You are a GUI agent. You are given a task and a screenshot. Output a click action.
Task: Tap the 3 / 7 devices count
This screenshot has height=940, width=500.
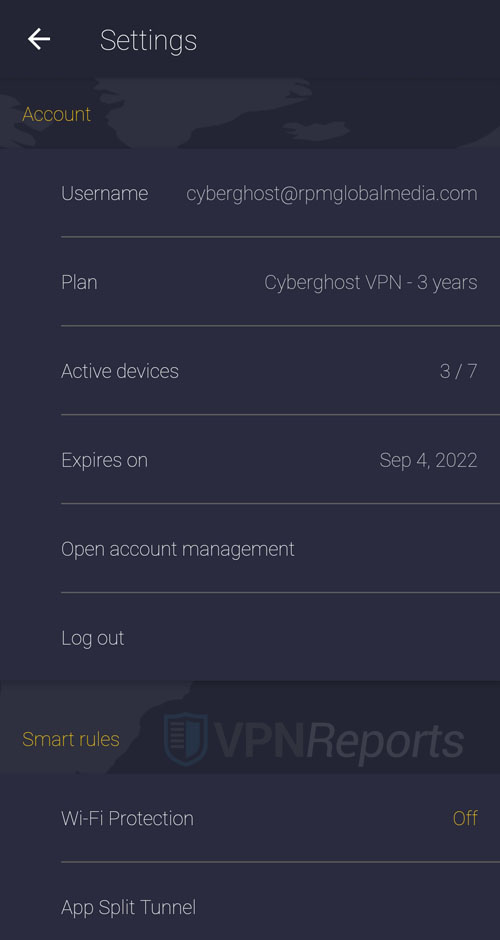(x=459, y=371)
